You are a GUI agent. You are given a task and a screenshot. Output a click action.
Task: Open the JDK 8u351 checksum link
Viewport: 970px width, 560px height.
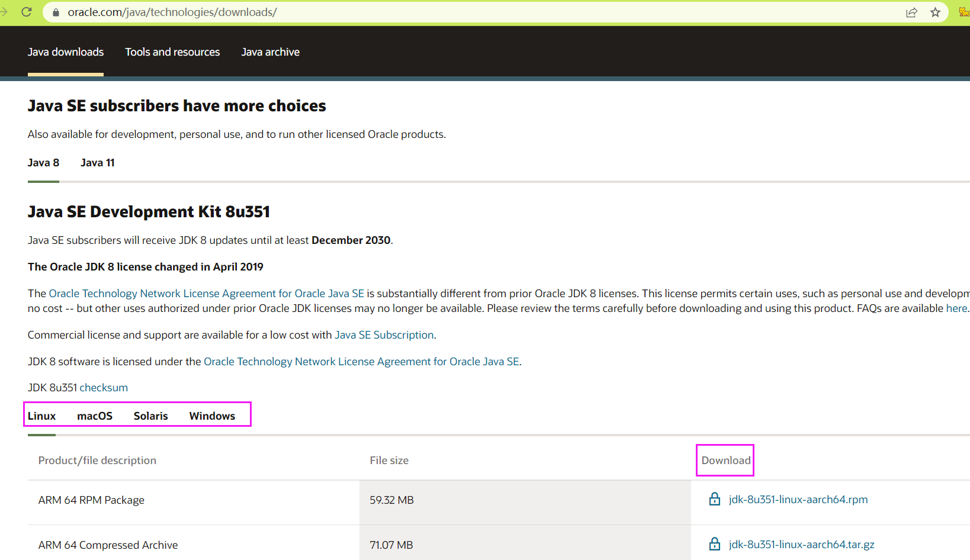pos(104,388)
